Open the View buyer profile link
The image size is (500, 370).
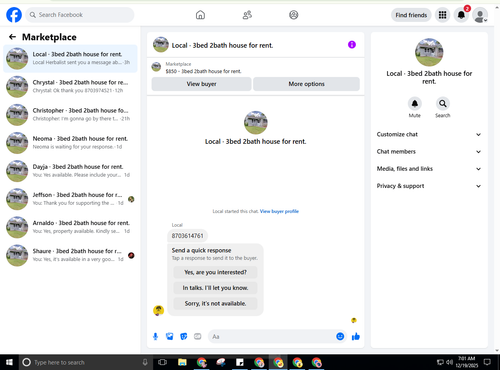tap(279, 211)
